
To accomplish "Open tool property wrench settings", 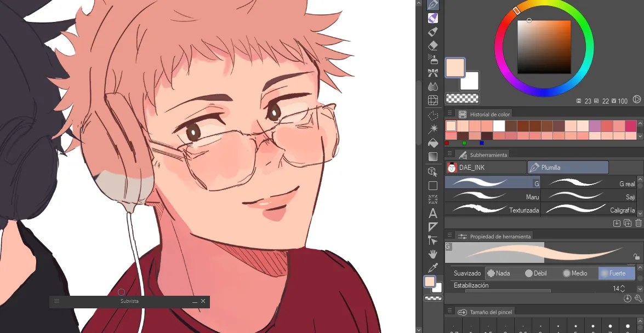I will pyautogui.click(x=639, y=298).
